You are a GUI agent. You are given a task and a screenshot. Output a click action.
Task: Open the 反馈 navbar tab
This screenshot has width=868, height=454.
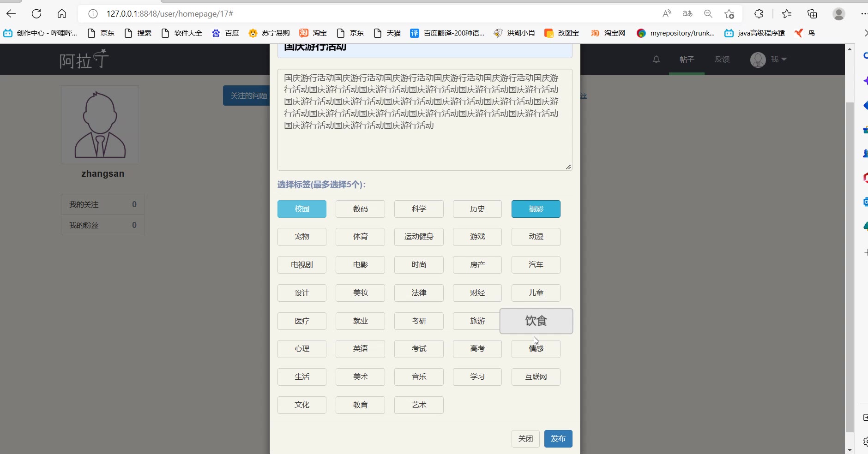[x=722, y=60]
